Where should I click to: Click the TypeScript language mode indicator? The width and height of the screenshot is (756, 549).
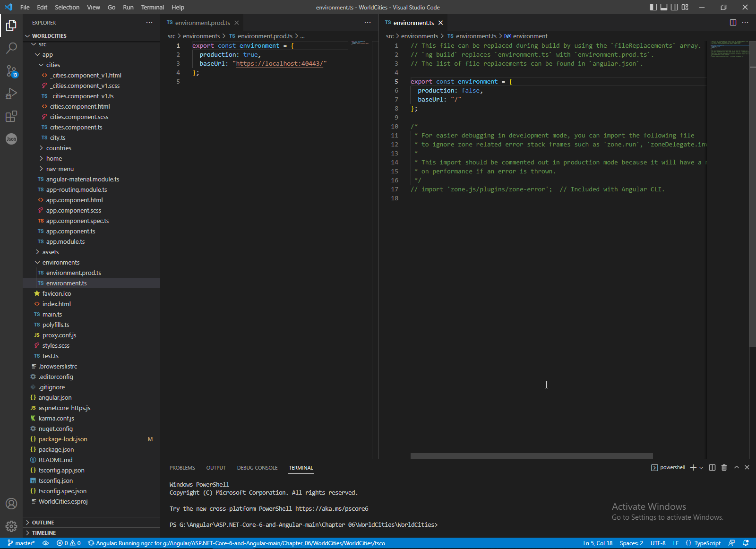pos(707,543)
